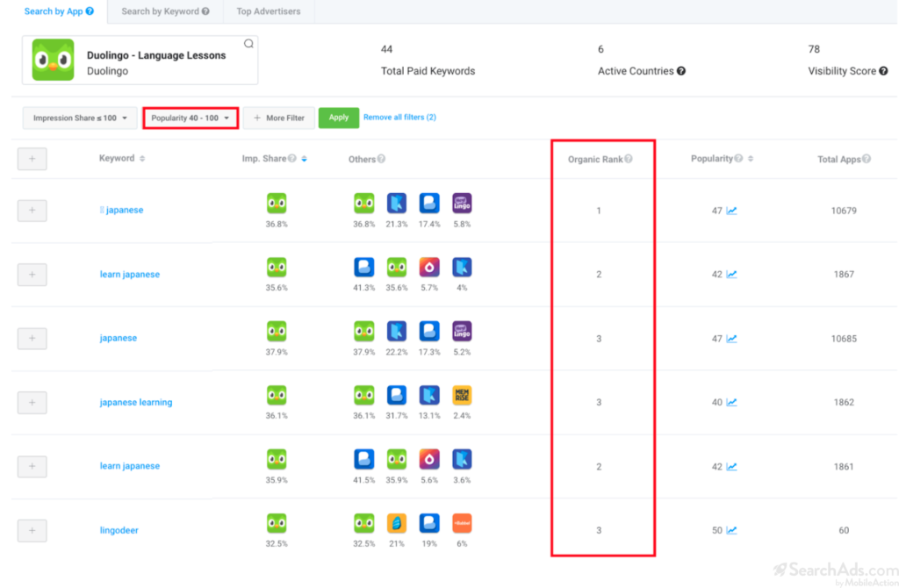This screenshot has height=588, width=899.
Task: Click the header plus button to add all
Action: click(x=32, y=159)
